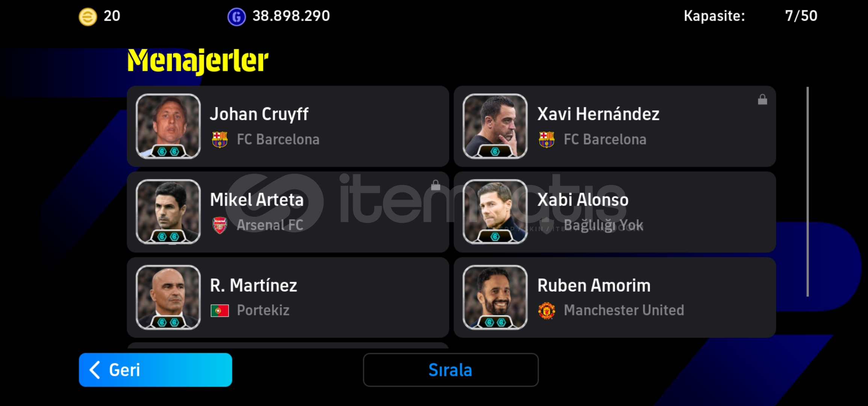Select Ruben Amorim's portrait thumbnail
This screenshot has height=406, width=868.
tap(495, 297)
